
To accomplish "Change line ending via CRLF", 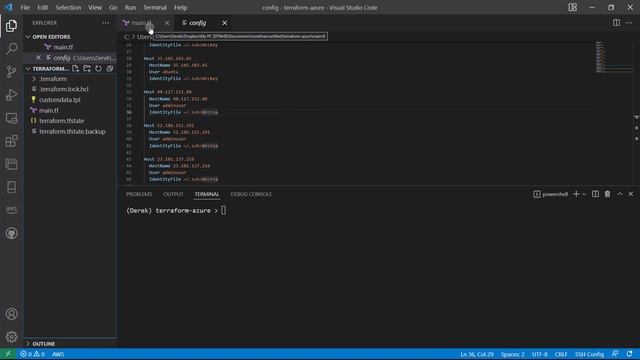I will pyautogui.click(x=561, y=354).
